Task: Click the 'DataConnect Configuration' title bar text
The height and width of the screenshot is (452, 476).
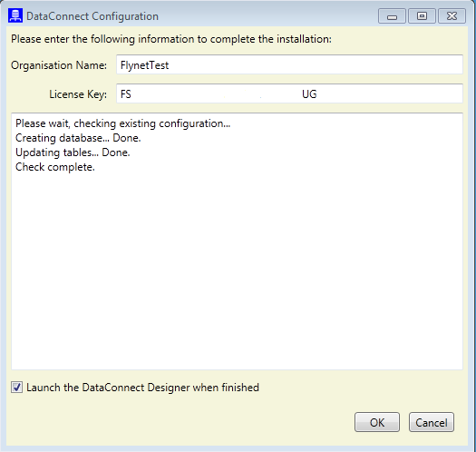Action: (x=92, y=16)
